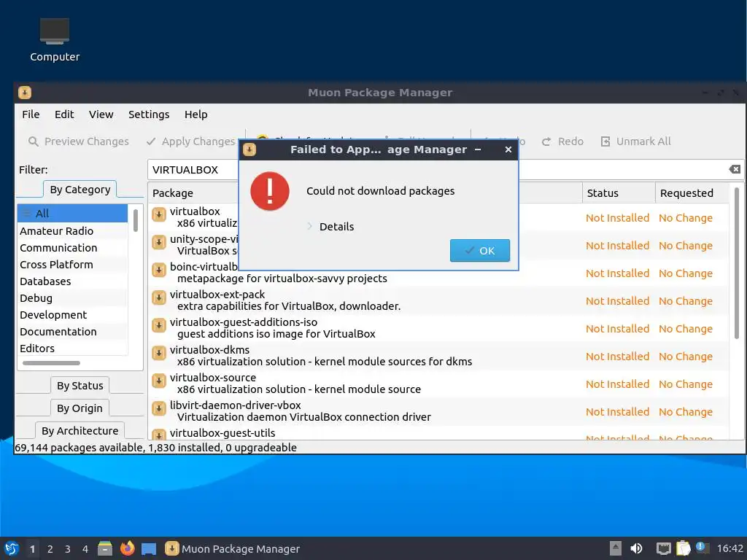This screenshot has width=747, height=560.
Task: Switch to workspace 2 in pager
Action: click(50, 549)
